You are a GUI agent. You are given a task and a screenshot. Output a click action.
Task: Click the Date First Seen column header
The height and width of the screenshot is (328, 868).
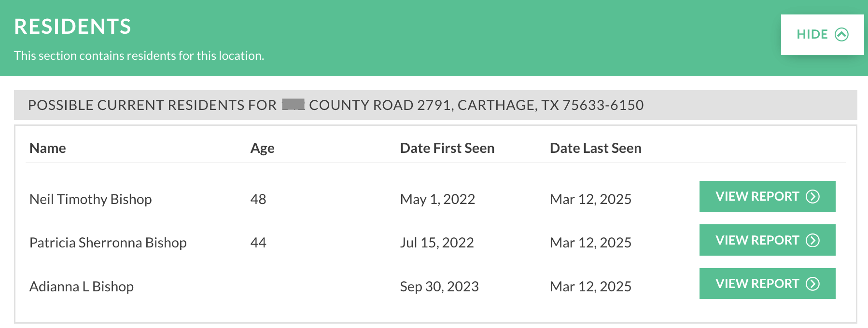pyautogui.click(x=448, y=148)
